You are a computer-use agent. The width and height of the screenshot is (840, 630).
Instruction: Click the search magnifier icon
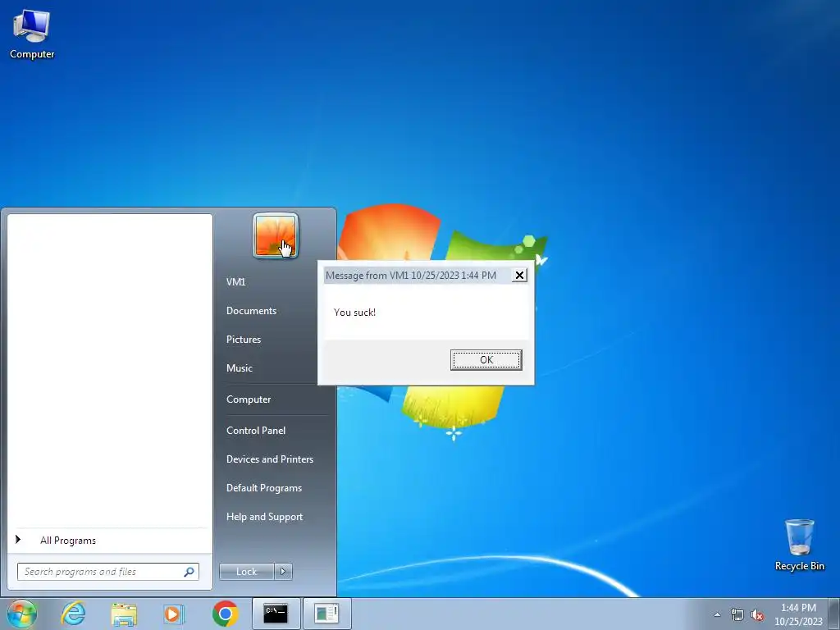point(189,572)
